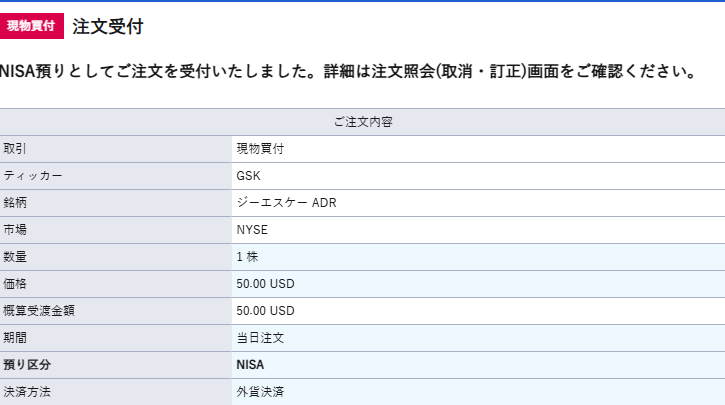Click the 50.00 USD value in the 概算受渡金額 row
725x405 pixels.
265,311
